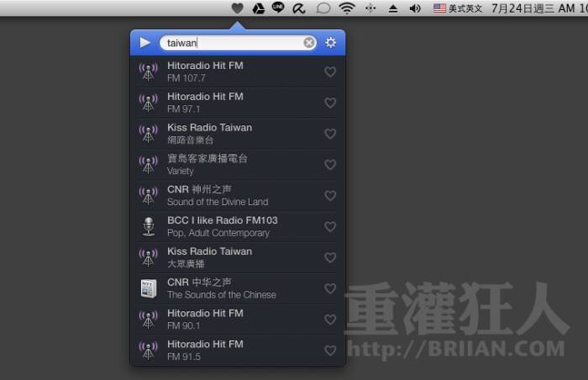Click the tower icon for Hitoradio FM 97.1
This screenshot has height=380, width=588.
[149, 103]
